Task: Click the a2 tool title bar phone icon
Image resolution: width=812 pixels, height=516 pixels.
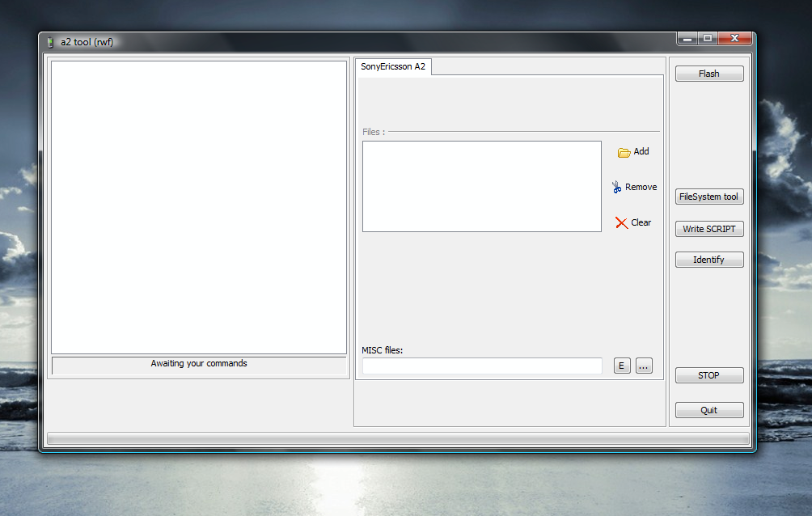Action: (50, 42)
